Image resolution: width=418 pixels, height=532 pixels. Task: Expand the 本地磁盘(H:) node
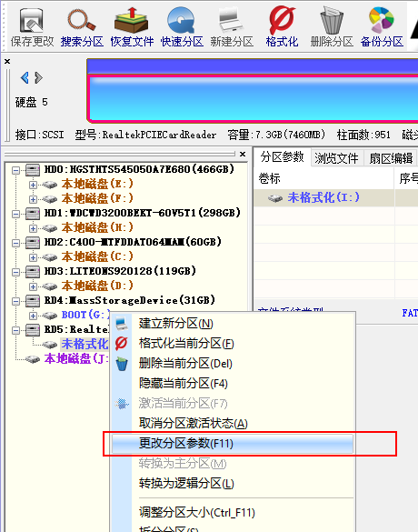33,228
